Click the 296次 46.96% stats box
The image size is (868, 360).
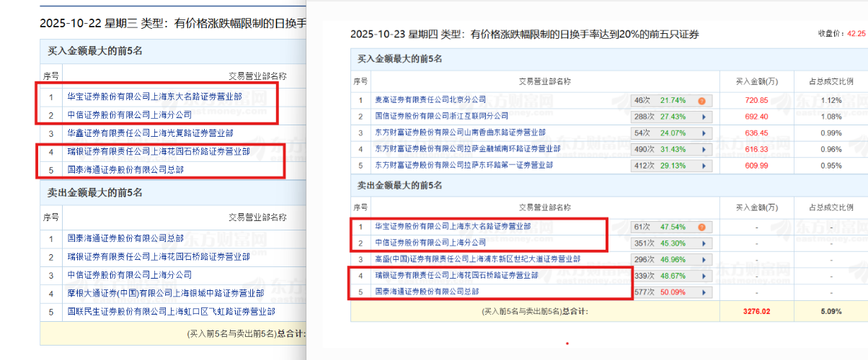click(x=672, y=259)
